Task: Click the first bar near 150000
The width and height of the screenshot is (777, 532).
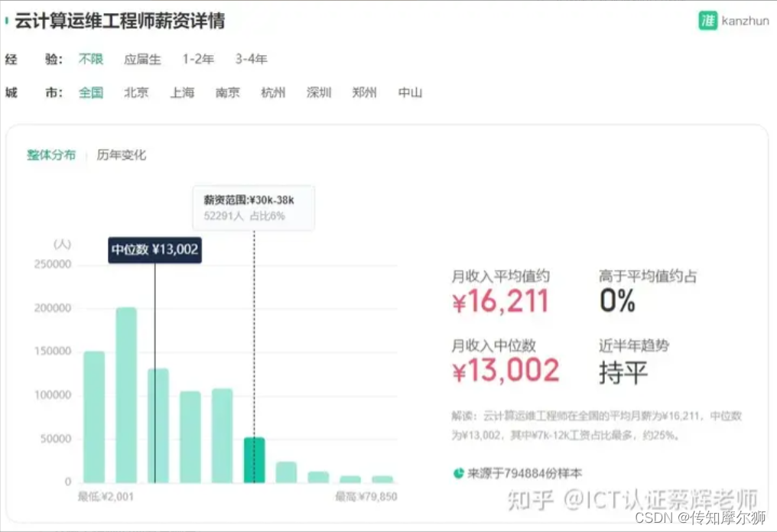Action: tap(94, 417)
